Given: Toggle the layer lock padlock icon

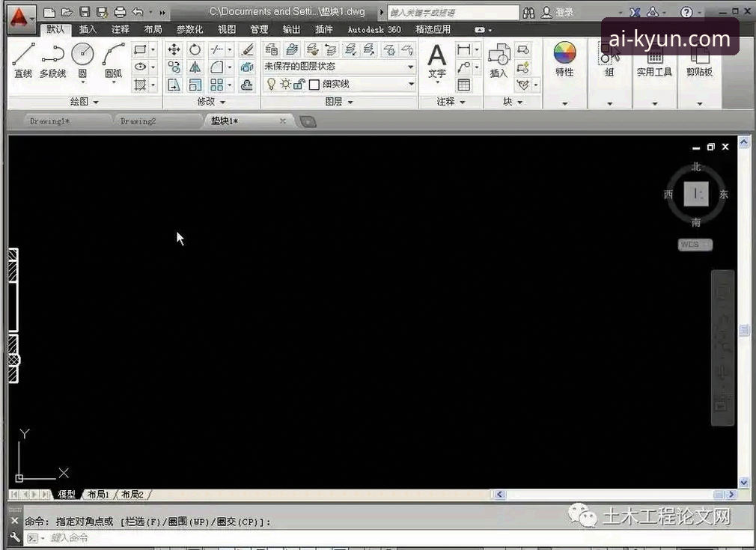Looking at the screenshot, I should (299, 85).
